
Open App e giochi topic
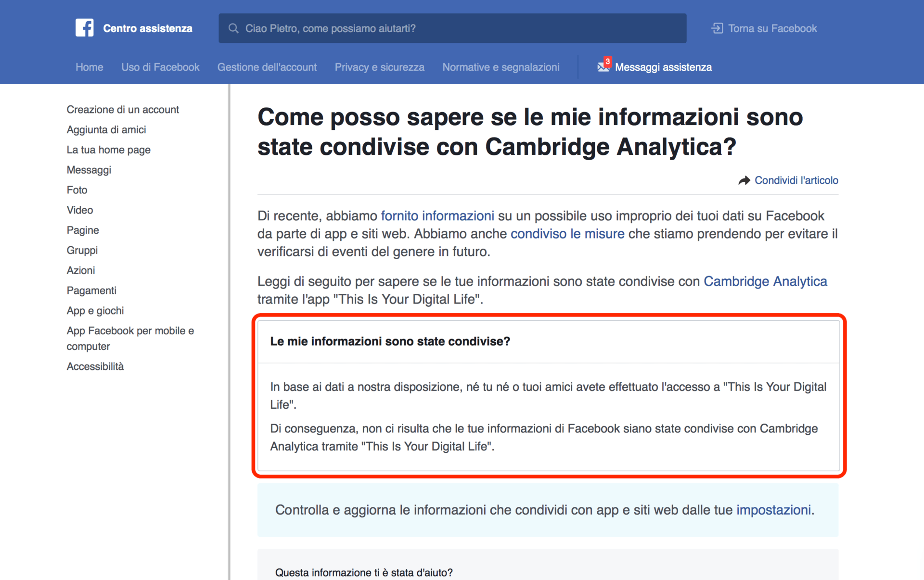[x=95, y=311]
